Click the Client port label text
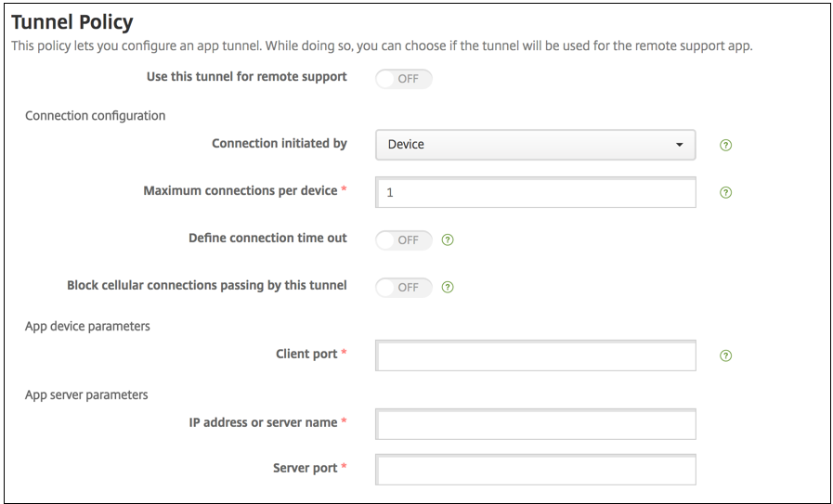 pos(306,354)
